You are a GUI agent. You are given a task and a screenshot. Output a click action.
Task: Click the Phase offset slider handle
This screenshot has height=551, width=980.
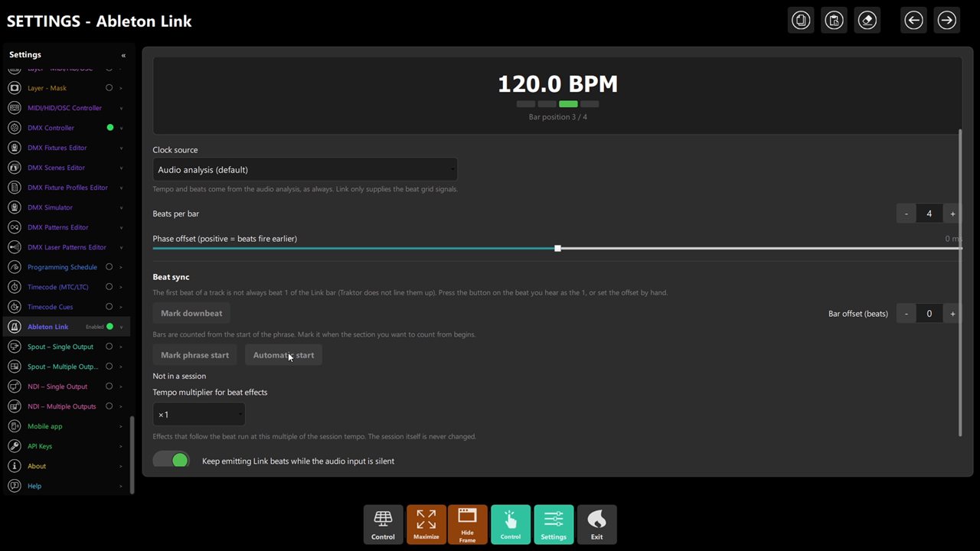[557, 248]
